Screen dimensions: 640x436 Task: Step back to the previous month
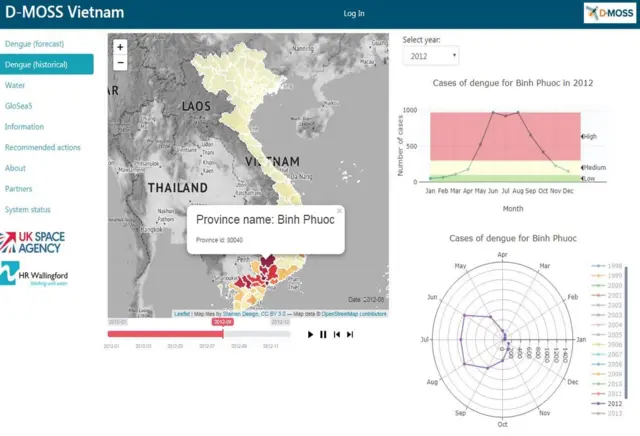pos(337,334)
